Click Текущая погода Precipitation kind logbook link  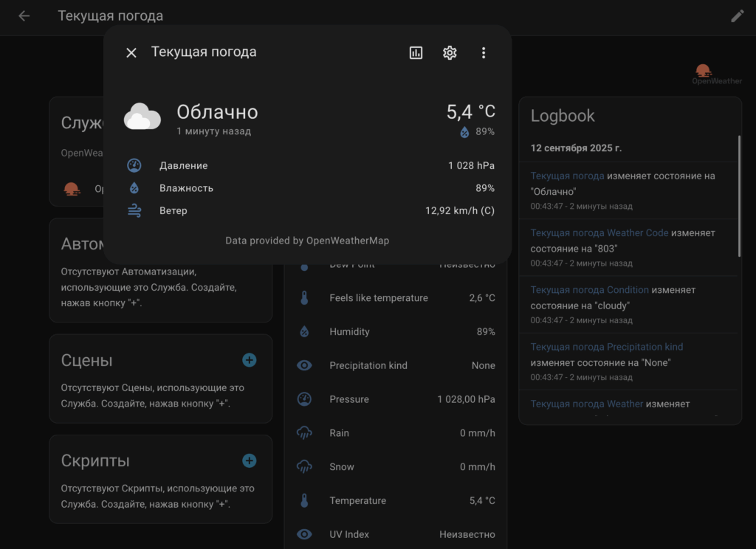tap(606, 346)
